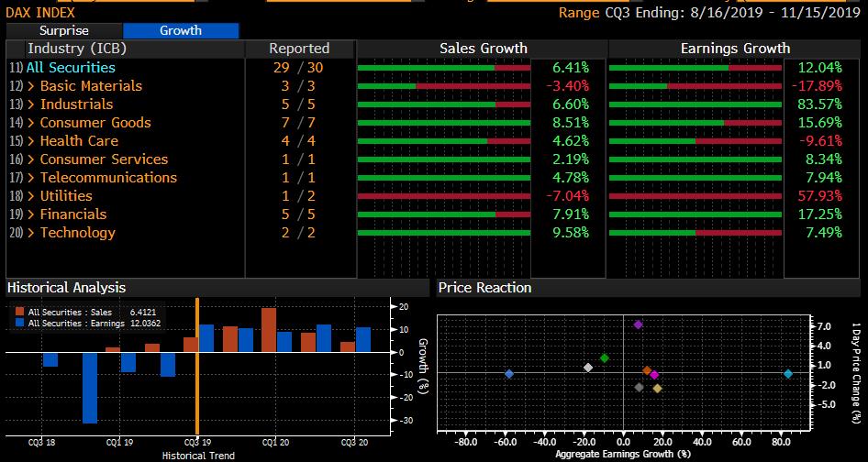Click the white diamond in Price Reaction chart
Screen dimensions: 868x462
[x=588, y=368]
